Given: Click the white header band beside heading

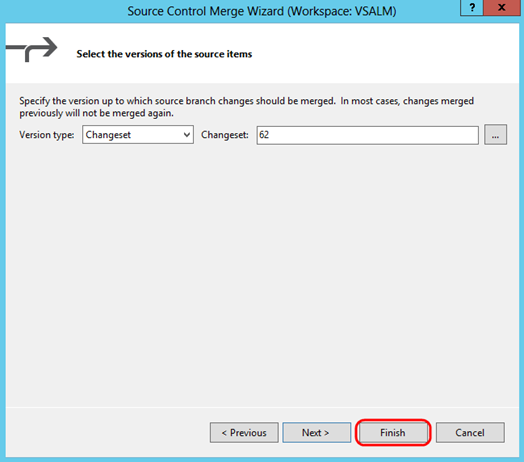Looking at the screenshot, I should tap(384, 53).
